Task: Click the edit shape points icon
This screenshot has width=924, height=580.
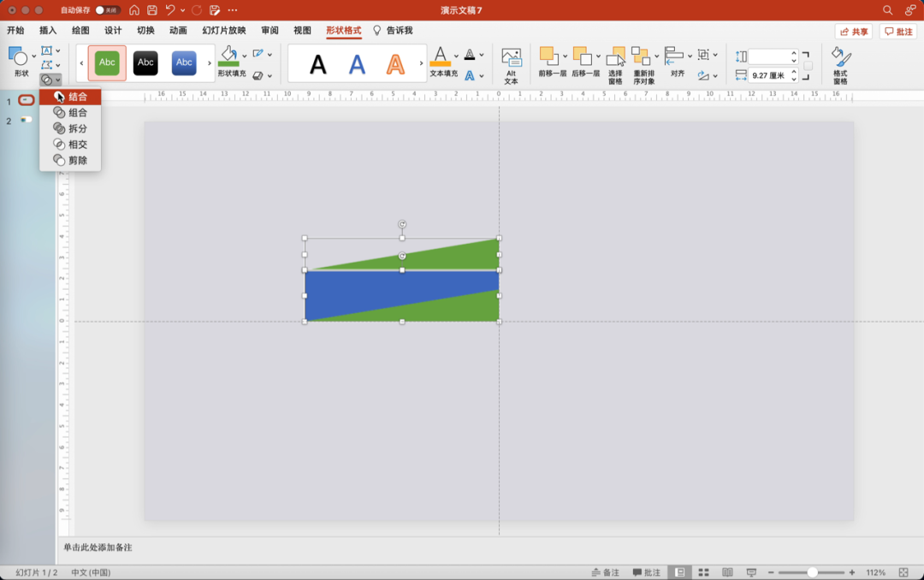Action: [x=46, y=65]
